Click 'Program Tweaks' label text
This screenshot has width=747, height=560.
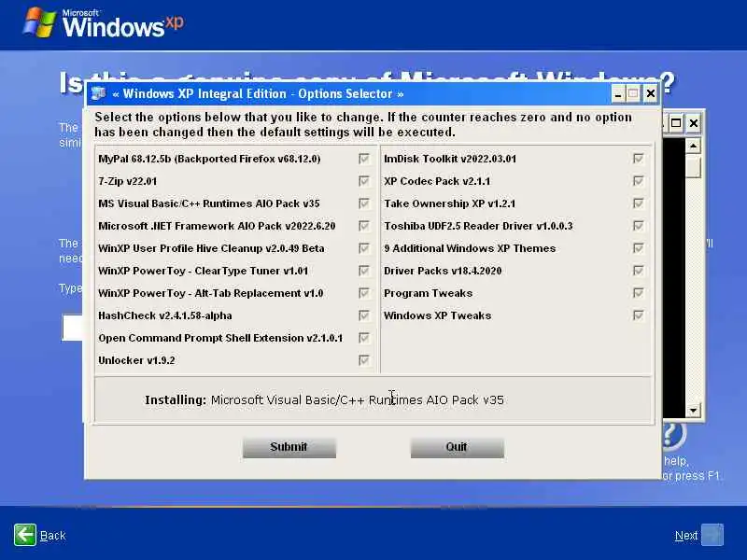coord(429,293)
